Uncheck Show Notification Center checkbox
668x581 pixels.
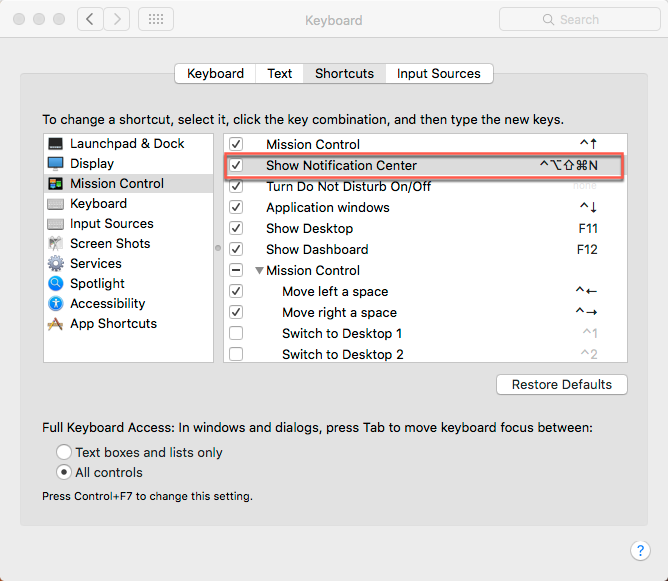coord(236,166)
